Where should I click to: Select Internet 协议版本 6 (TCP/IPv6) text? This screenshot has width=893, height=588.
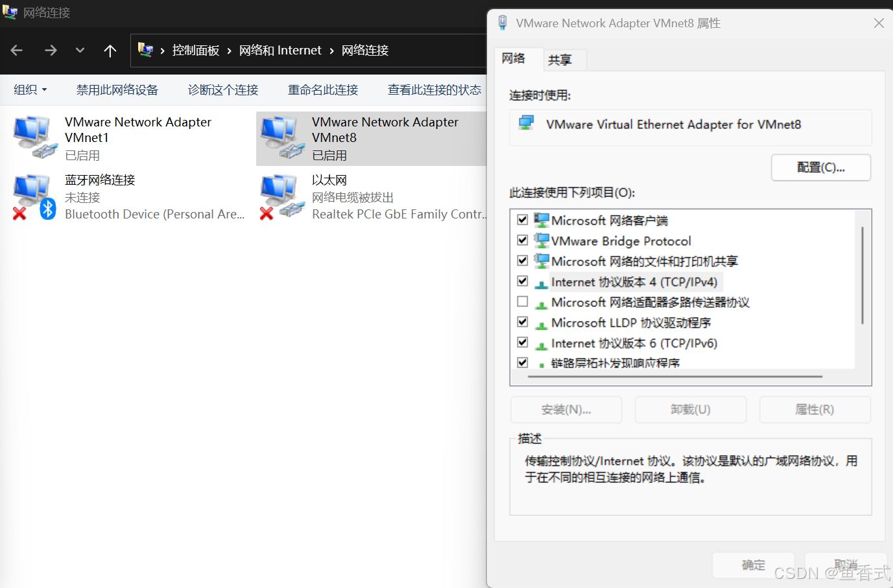pyautogui.click(x=634, y=343)
